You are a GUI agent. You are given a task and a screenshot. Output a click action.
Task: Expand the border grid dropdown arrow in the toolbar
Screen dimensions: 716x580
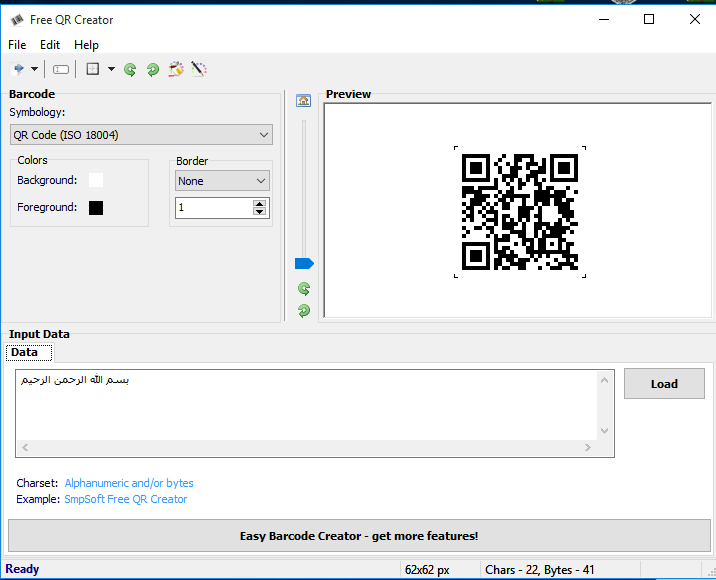(111, 69)
